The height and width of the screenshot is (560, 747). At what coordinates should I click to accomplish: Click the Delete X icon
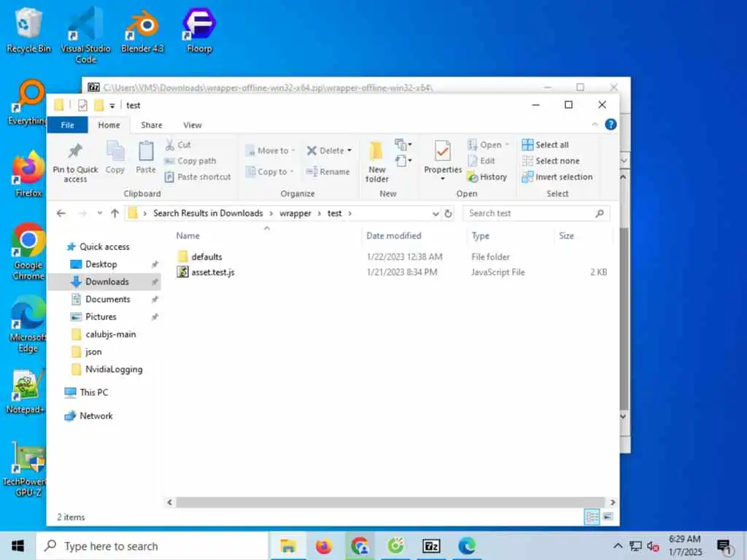pyautogui.click(x=312, y=150)
